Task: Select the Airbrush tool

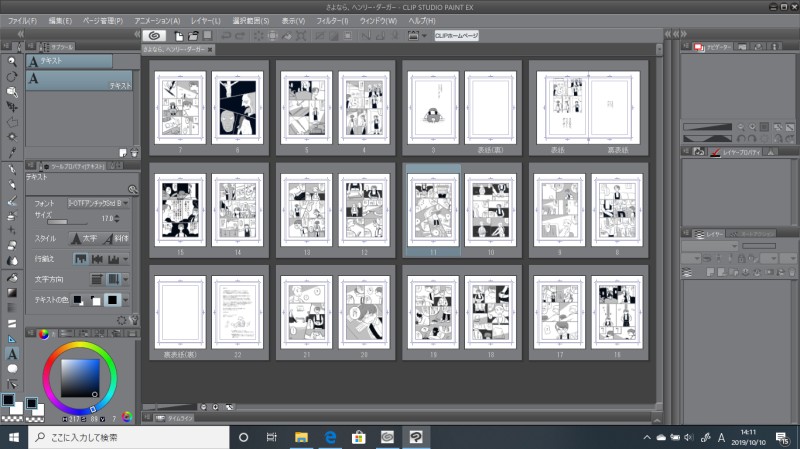Action: pos(12,216)
